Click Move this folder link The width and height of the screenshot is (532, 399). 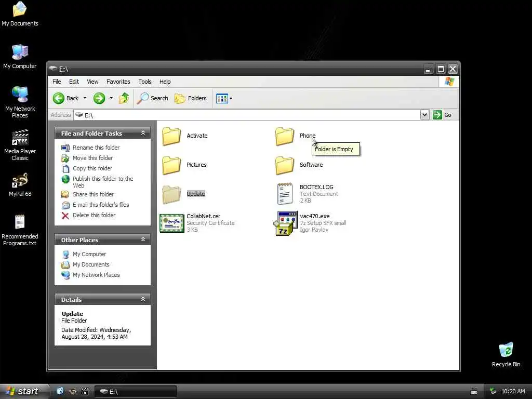tap(92, 158)
